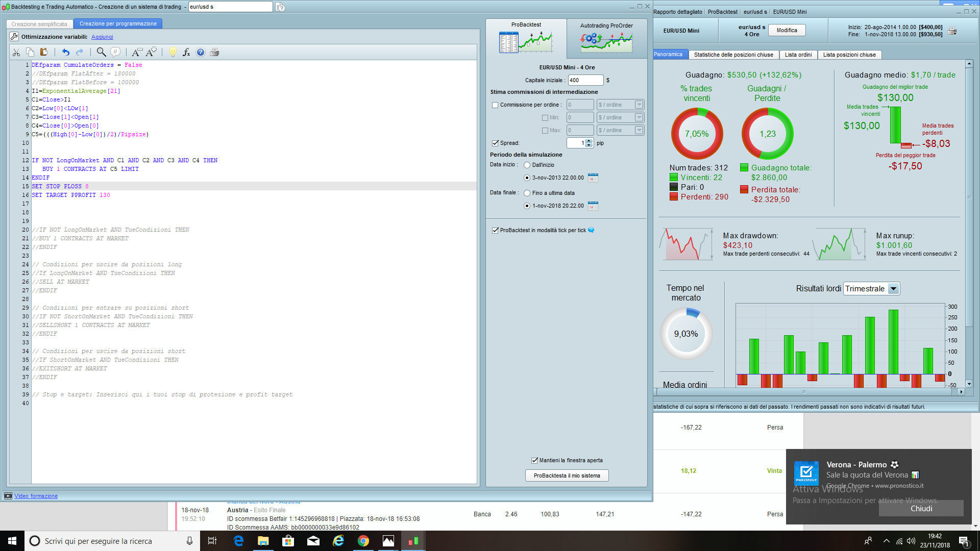Click the lightbulb hint icon
The width and height of the screenshot is (980, 551).
173,52
